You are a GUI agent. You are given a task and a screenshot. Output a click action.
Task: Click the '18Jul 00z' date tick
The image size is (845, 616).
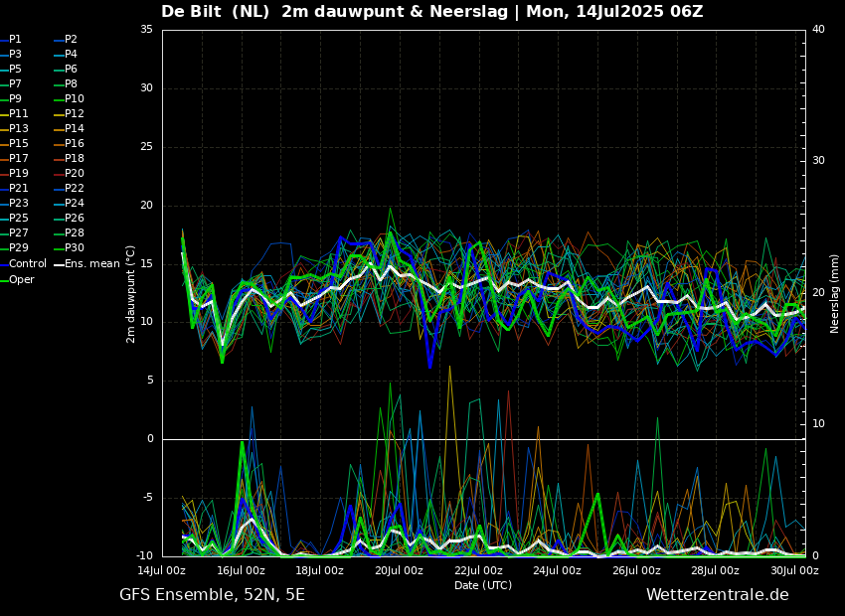[x=319, y=570]
